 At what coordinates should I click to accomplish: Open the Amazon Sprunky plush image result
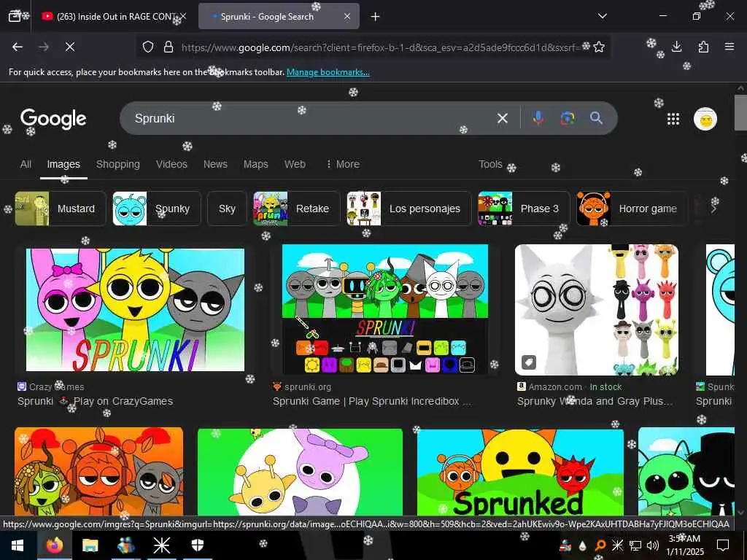tap(597, 309)
